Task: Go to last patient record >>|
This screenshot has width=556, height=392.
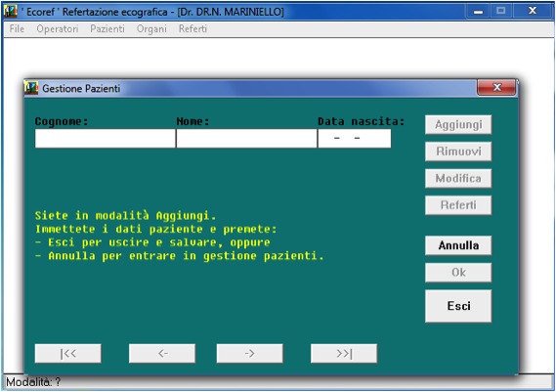Action: click(344, 353)
